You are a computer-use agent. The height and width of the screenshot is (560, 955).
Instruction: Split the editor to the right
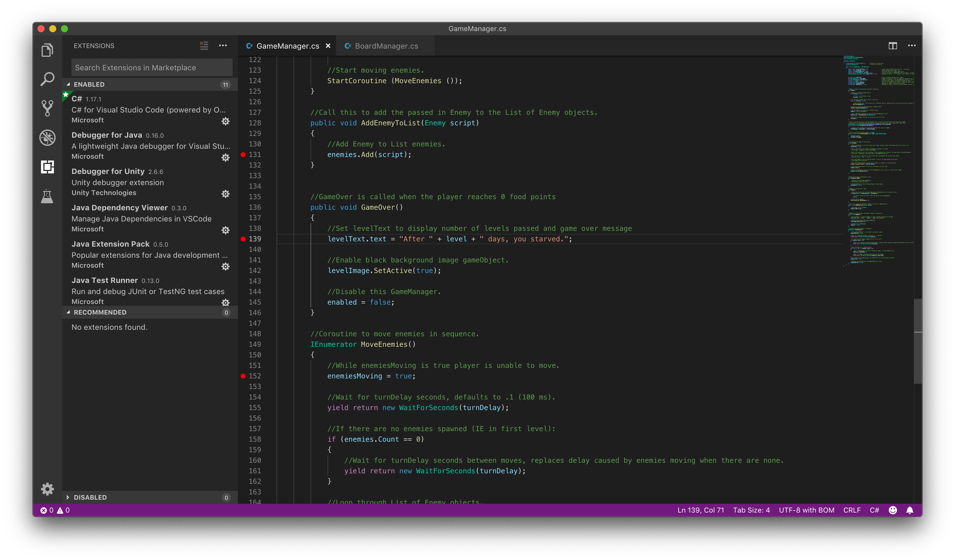point(893,46)
